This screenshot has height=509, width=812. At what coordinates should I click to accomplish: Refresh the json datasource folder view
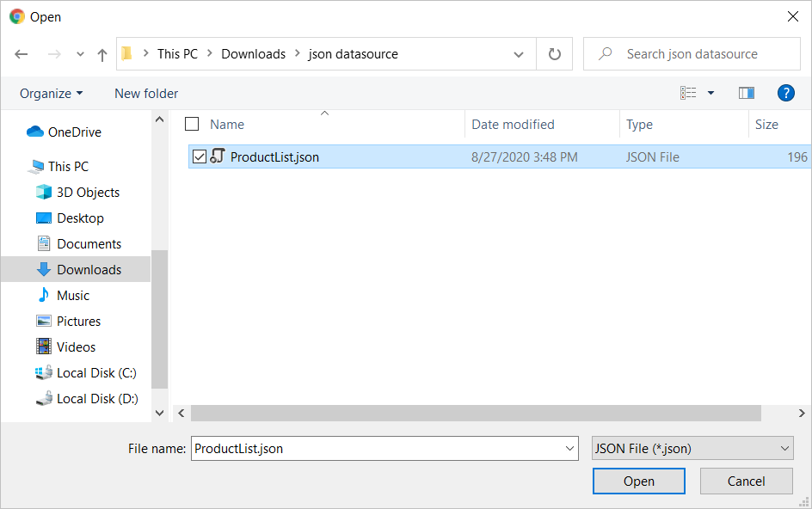point(554,53)
